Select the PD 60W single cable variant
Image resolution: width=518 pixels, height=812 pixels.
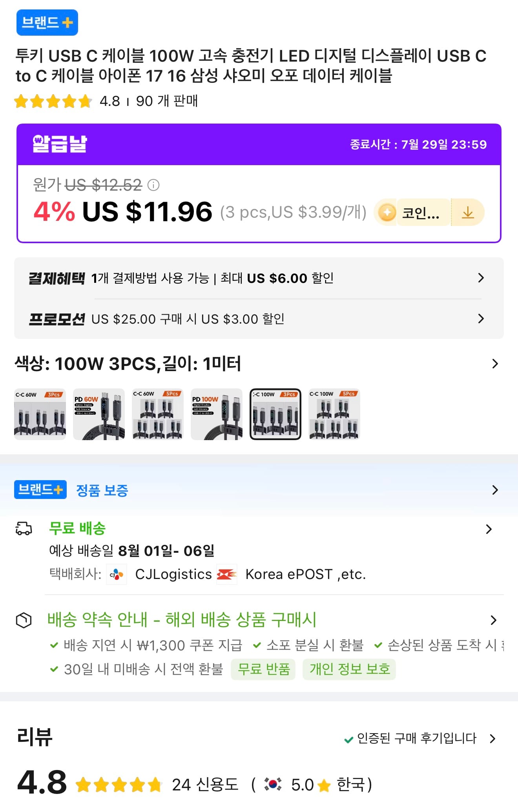(99, 414)
